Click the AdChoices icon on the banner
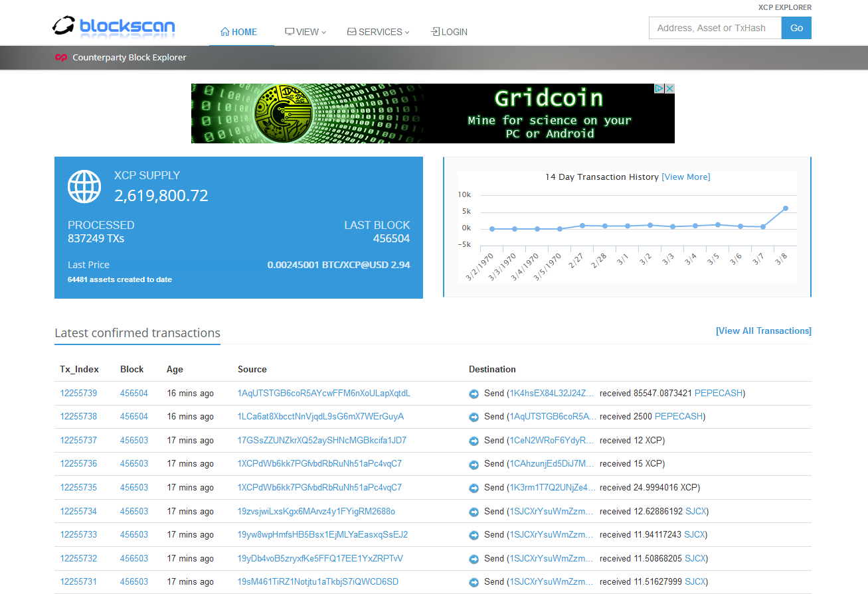Viewport: 868px width, 594px height. (659, 88)
